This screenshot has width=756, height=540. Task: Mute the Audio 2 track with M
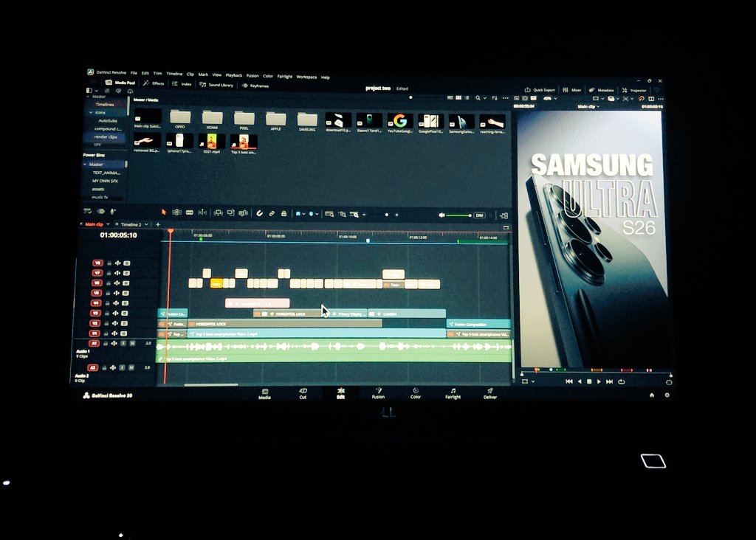tap(131, 367)
